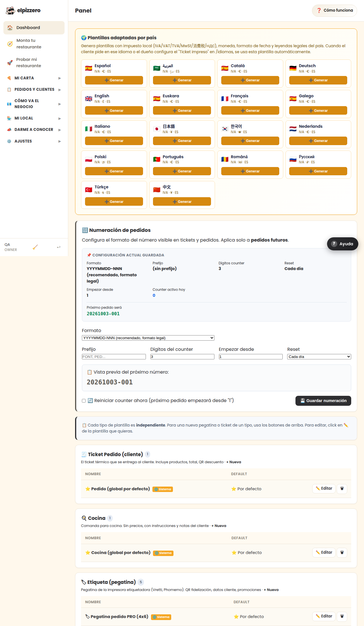Open Monta tu restaurante in sidebar
This screenshot has width=364, height=626.
click(34, 44)
